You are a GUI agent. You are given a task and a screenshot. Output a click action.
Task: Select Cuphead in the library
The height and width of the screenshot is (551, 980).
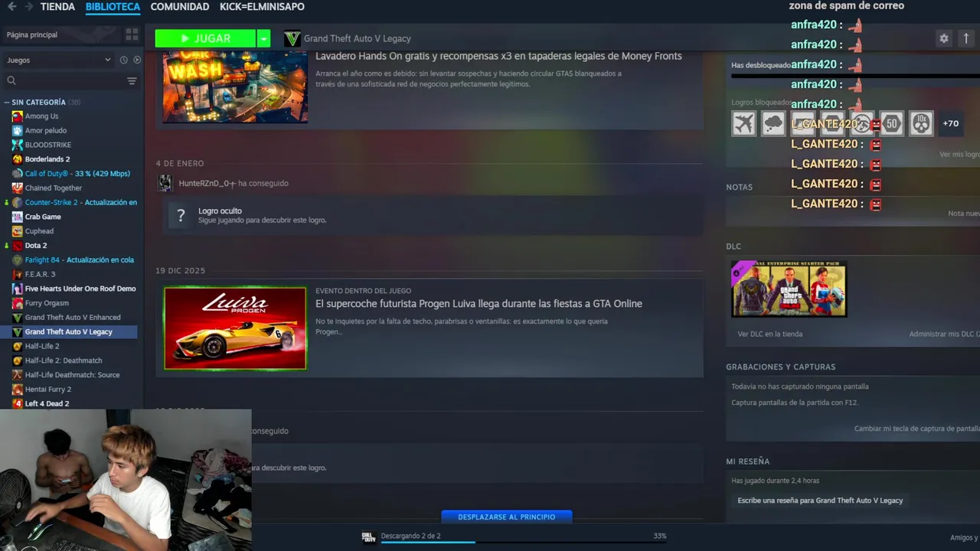(x=39, y=231)
